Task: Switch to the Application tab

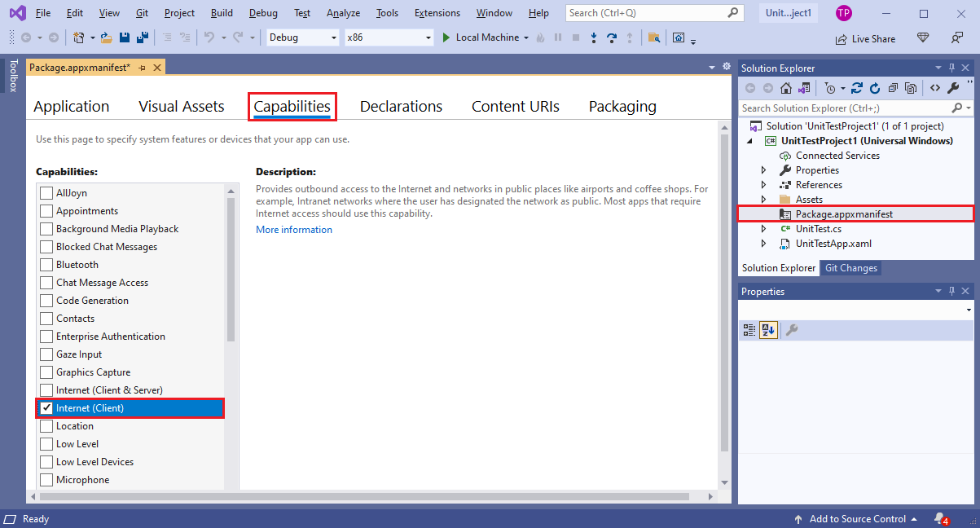Action: coord(72,106)
